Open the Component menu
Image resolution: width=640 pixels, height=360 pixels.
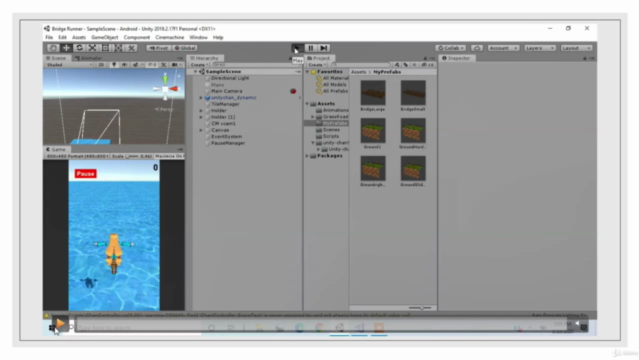click(x=137, y=38)
